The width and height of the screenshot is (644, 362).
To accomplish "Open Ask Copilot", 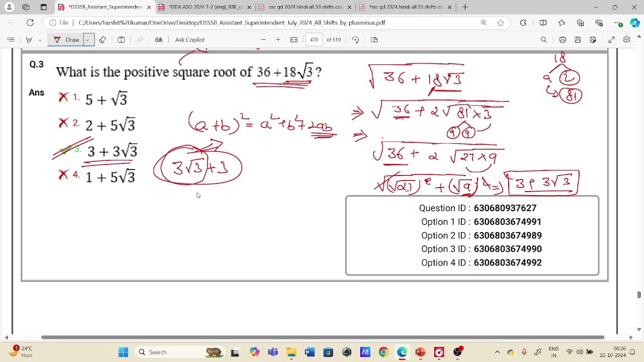I will point(190,40).
